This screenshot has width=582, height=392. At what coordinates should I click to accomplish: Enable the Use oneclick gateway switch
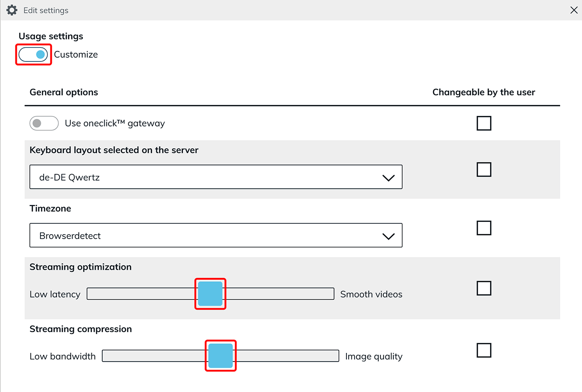coord(44,123)
